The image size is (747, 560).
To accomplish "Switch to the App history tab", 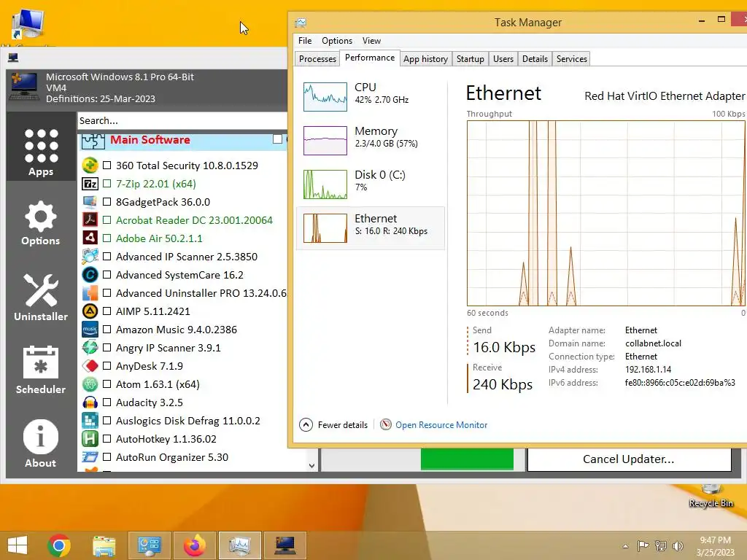I will point(425,59).
